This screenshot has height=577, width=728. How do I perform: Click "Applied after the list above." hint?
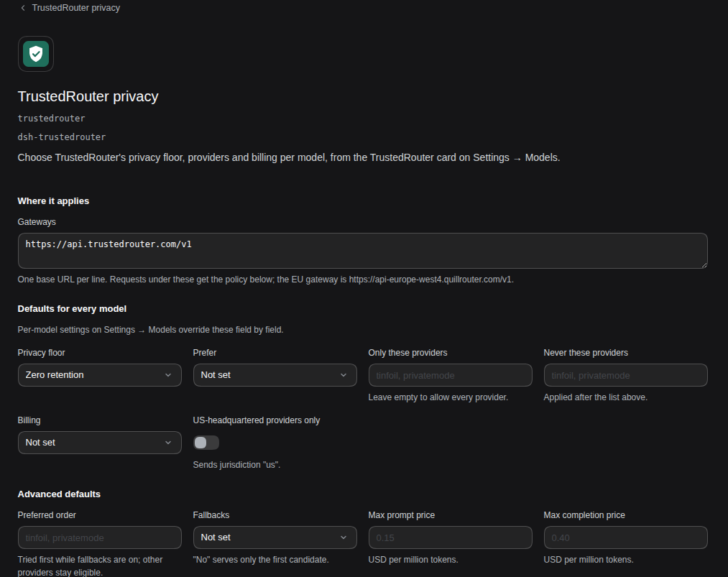(596, 397)
